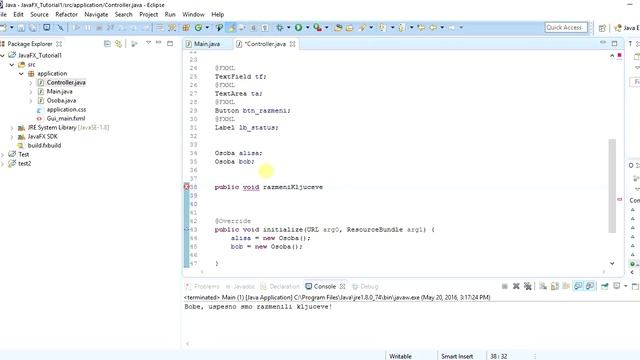Select Gui_main.fxml in Package Explorer
The image size is (640, 360).
pyautogui.click(x=66, y=118)
